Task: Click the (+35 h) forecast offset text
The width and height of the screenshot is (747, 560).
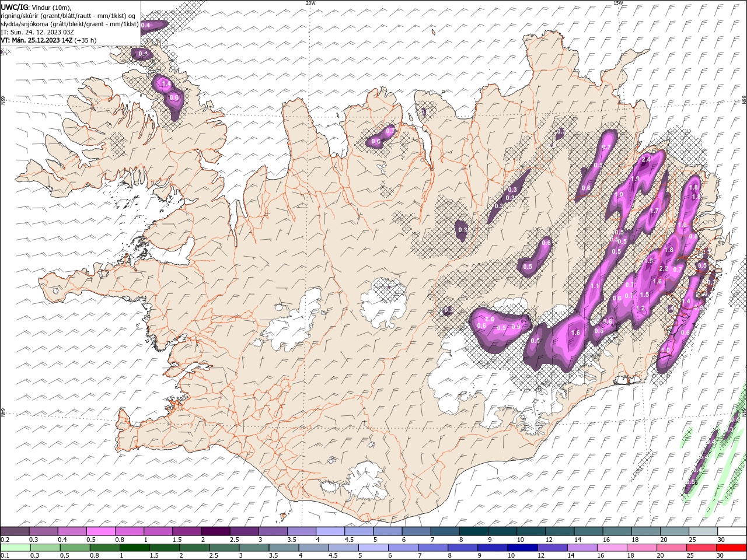Action: coord(86,40)
